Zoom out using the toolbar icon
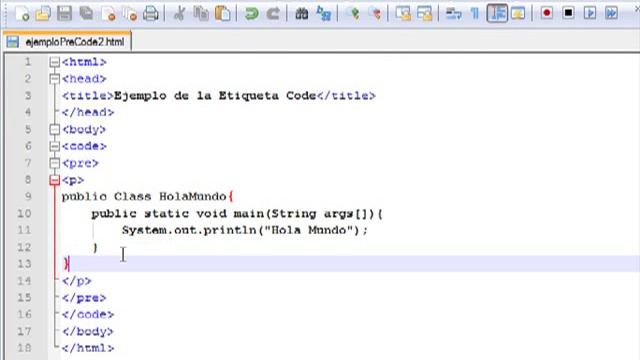Image resolution: width=640 pixels, height=360 pixels. 375,13
